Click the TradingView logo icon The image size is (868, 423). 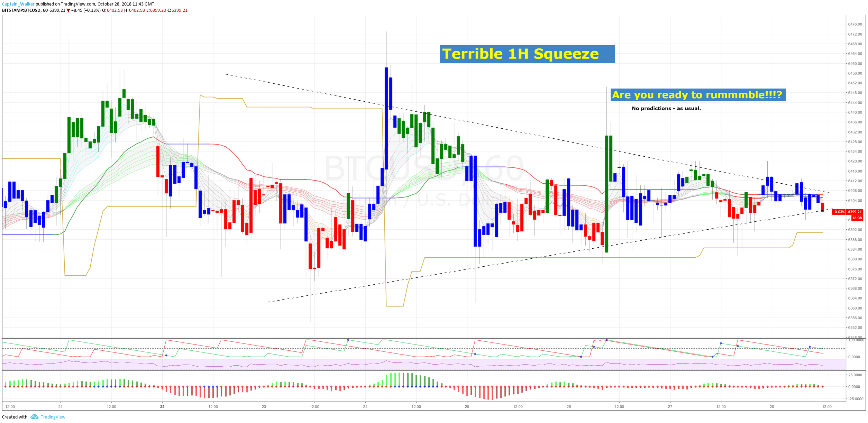click(x=34, y=417)
